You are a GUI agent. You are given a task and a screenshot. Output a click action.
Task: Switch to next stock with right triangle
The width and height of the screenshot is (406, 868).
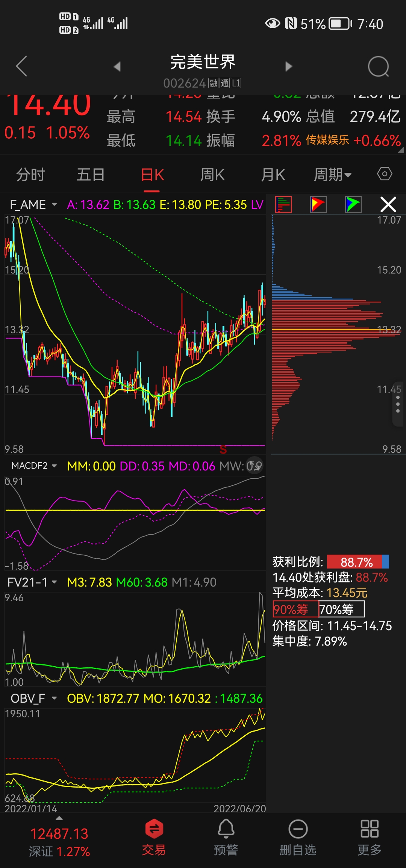[288, 67]
